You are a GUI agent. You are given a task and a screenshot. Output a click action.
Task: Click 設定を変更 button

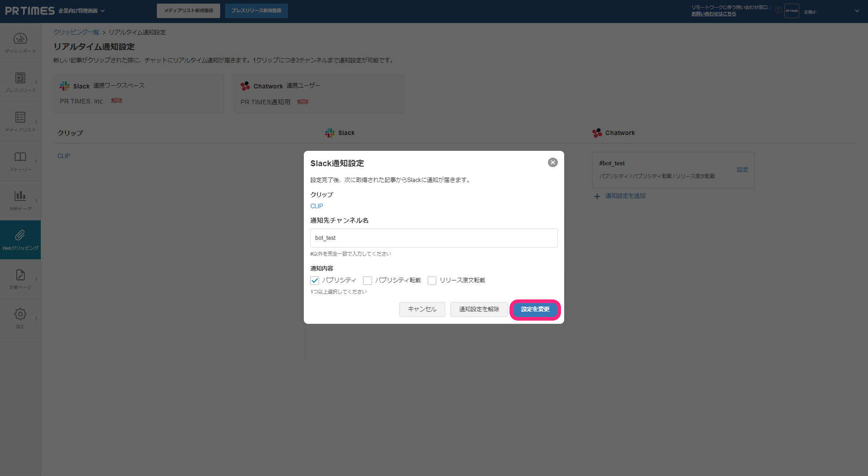[535, 309]
